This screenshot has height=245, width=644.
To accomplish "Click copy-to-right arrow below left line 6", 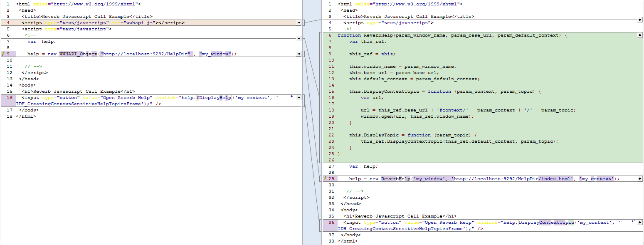I will point(299,39).
